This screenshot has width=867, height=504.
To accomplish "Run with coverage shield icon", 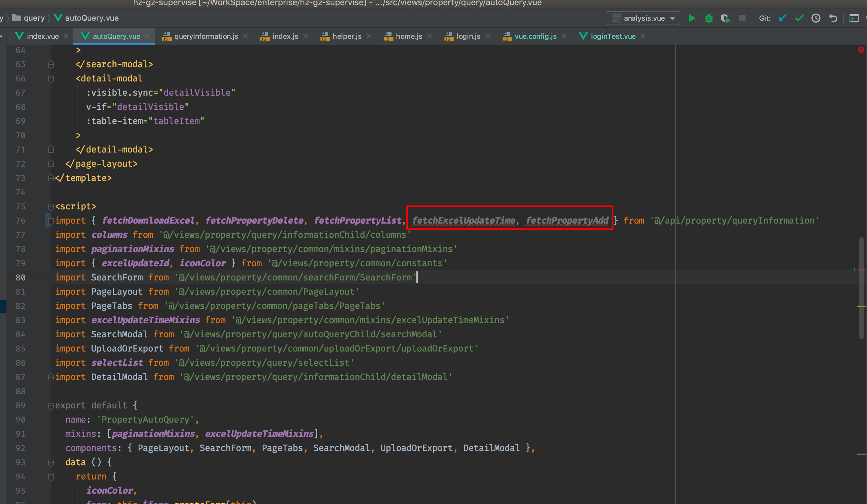I will point(725,18).
